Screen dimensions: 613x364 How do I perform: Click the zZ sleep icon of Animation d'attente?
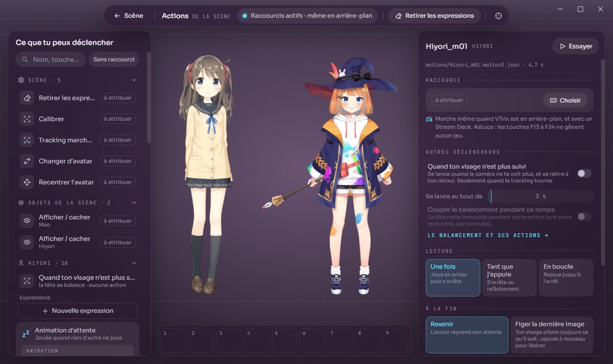(x=26, y=334)
